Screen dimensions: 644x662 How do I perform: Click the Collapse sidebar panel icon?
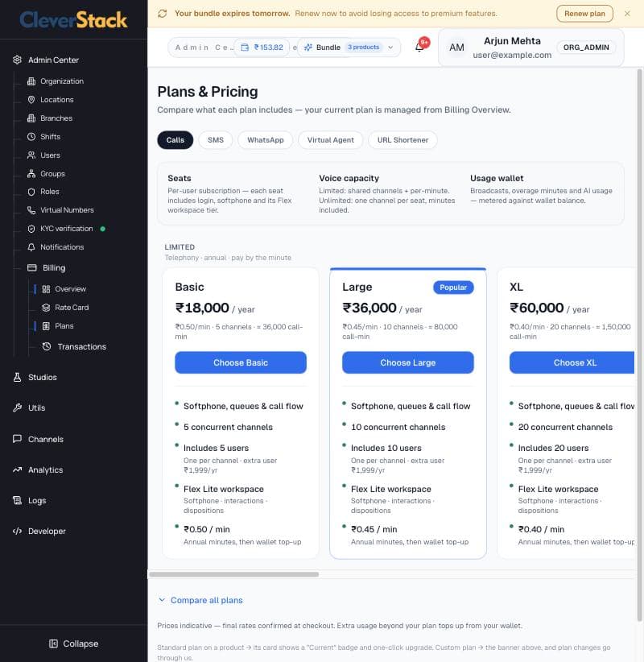(53, 643)
